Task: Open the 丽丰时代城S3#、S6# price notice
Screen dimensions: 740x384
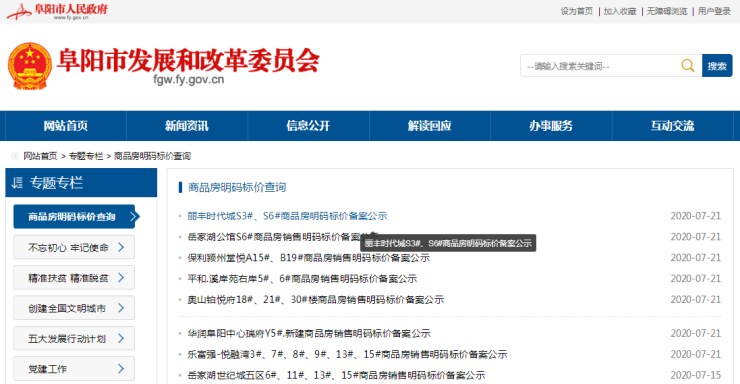Action: point(287,216)
